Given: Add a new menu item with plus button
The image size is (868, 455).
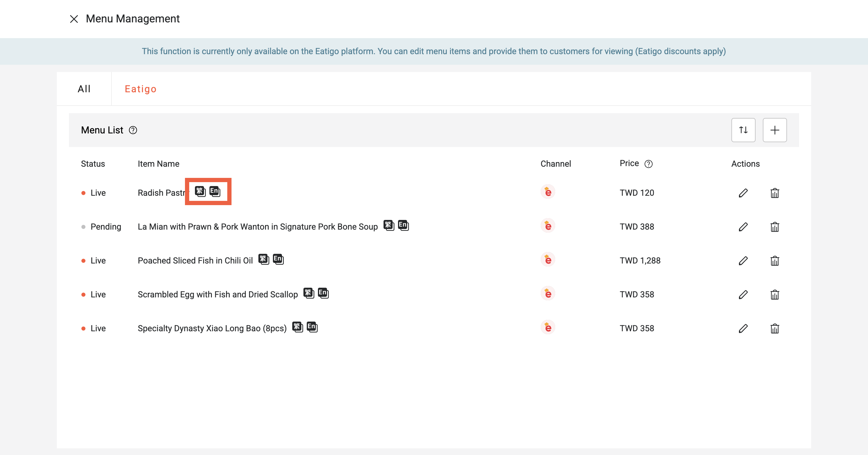Looking at the screenshot, I should pos(775,130).
